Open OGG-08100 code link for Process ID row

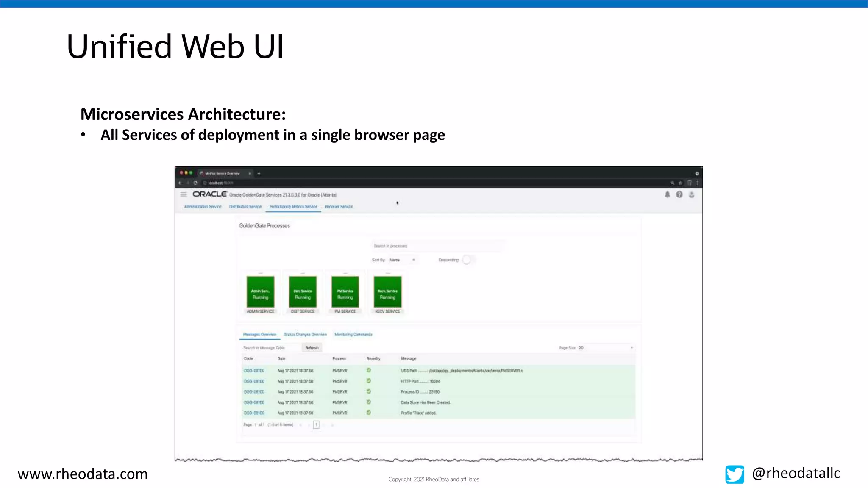[x=254, y=392]
